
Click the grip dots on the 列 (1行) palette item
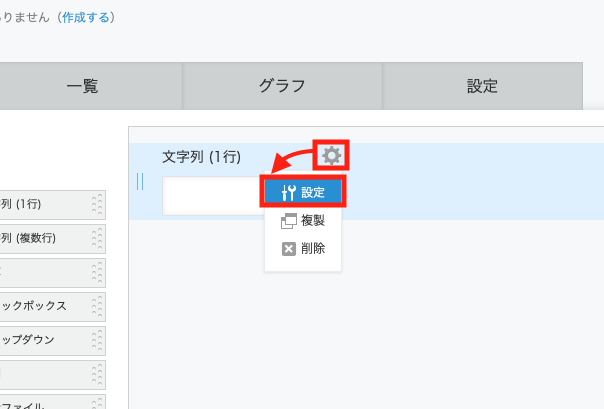click(x=97, y=204)
